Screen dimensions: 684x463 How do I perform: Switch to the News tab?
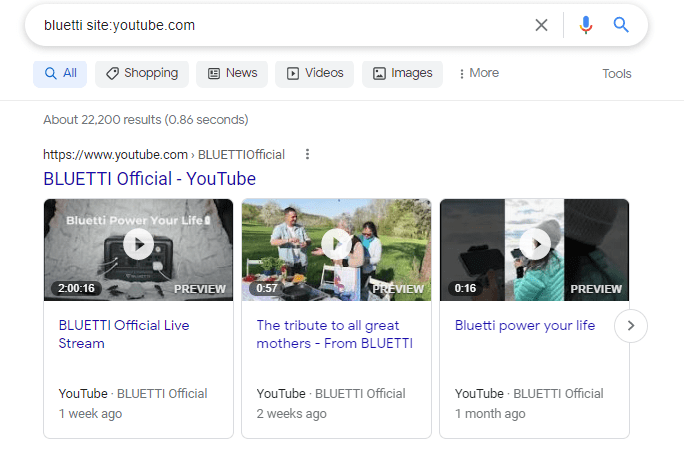click(x=232, y=74)
